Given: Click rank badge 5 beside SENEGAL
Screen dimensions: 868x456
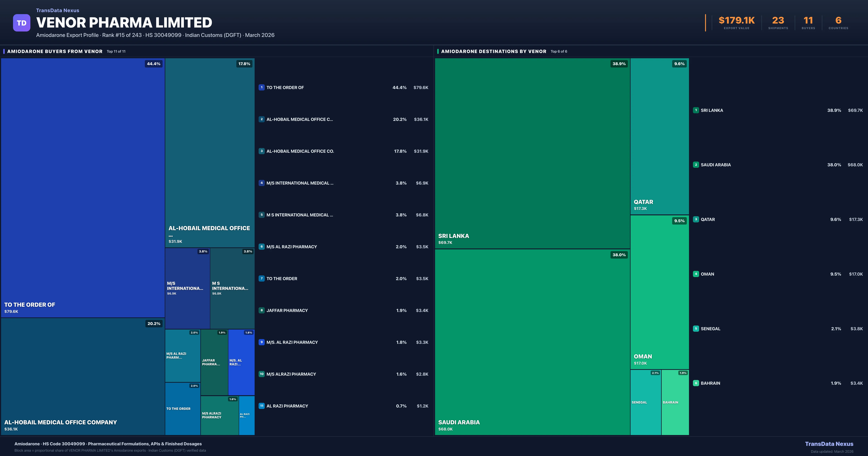Looking at the screenshot, I should 696,328.
